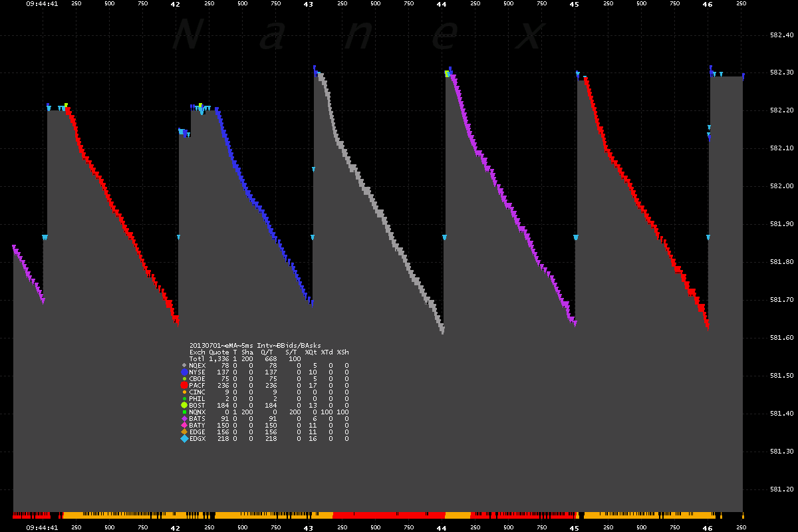Select the 581.30 price axis label
Viewport: 798px width, 532px height.
[781, 452]
